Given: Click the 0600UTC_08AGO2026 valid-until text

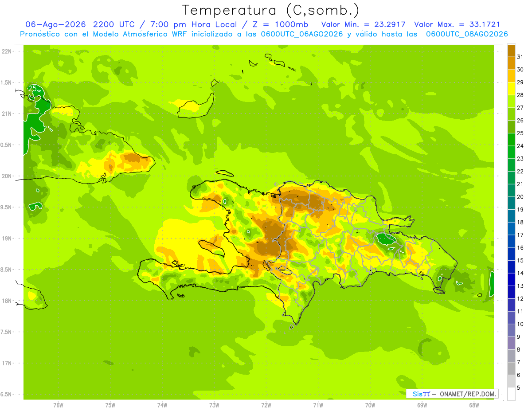Looking at the screenshot, I should tap(467, 34).
